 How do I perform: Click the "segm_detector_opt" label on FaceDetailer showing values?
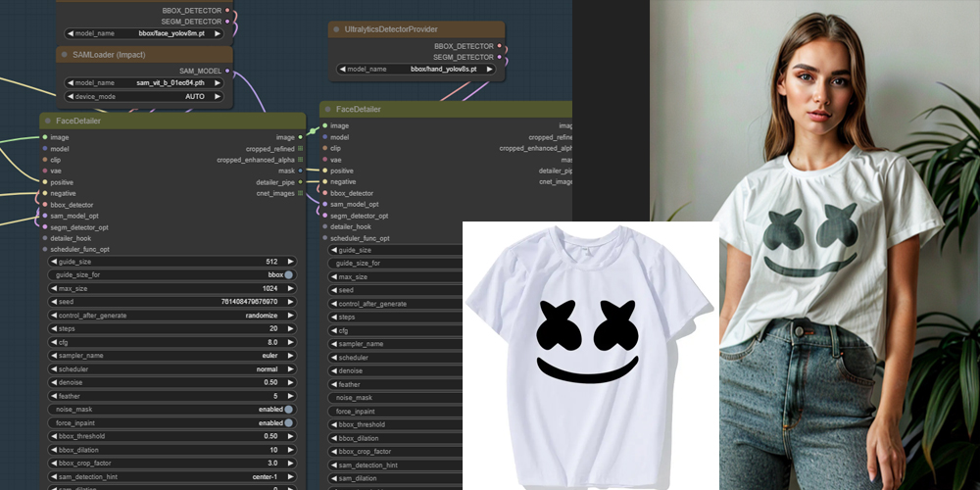79,227
